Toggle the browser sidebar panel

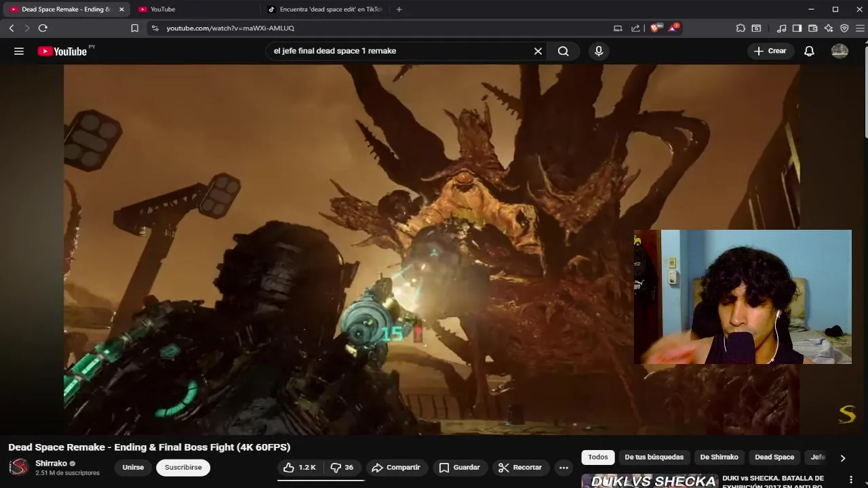pyautogui.click(x=797, y=28)
